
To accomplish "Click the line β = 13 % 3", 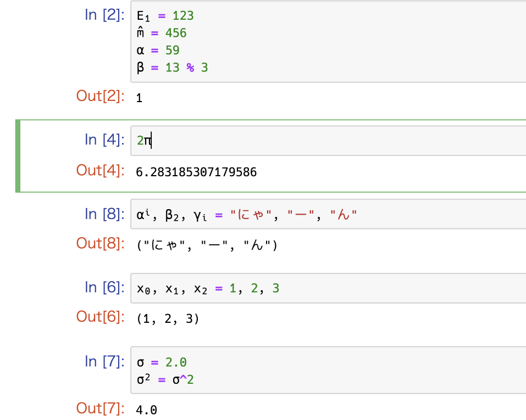I will coord(172,68).
